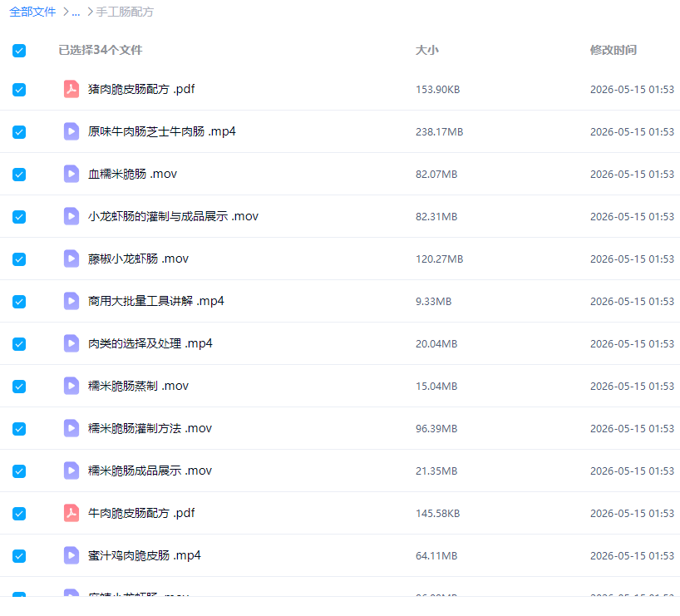Click the video icon for 原味牛肉肠芝士牛肉肠
Viewport: 680px width, 616px height.
pyautogui.click(x=71, y=131)
